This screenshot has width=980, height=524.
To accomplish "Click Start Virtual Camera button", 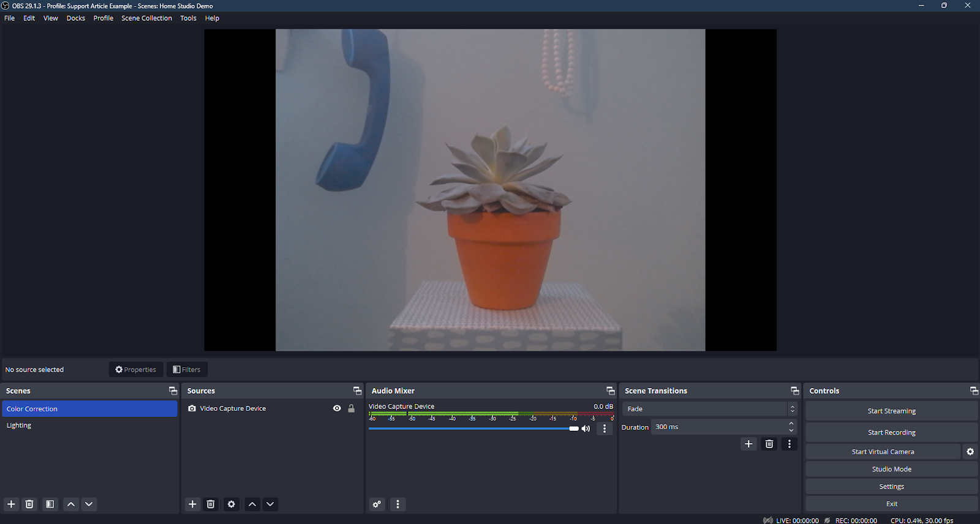I will pyautogui.click(x=883, y=452).
